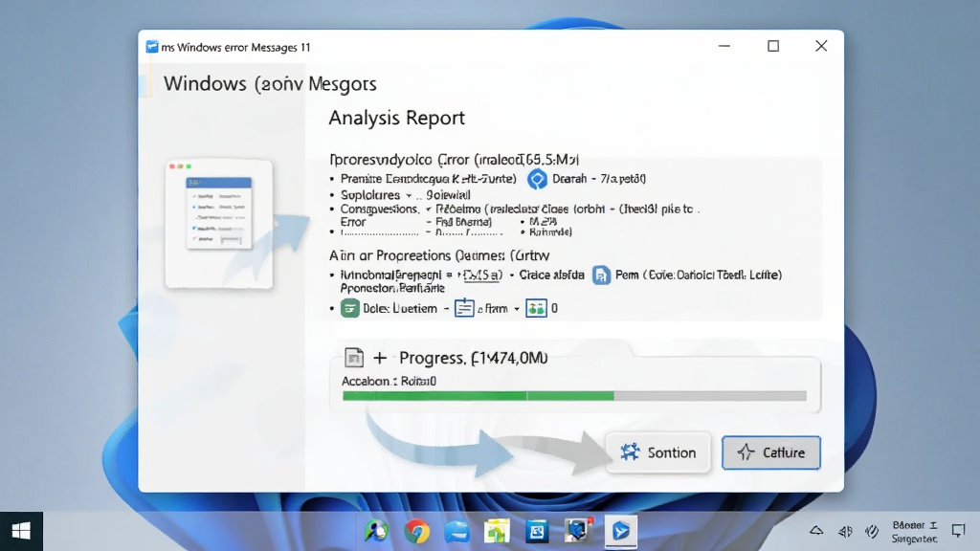Open the first taskbar app icon beside Chrome
Viewport: 980px width, 551px height.
point(376,531)
